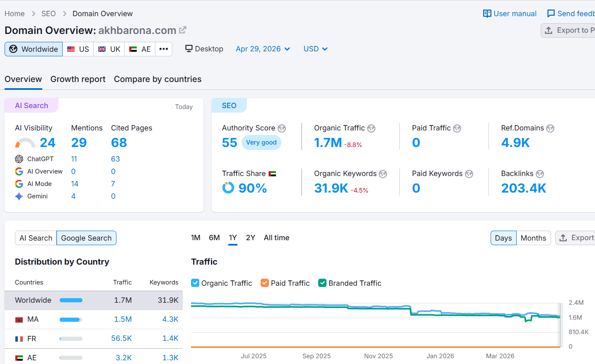Screen dimensions: 595x364
Task: Click the AI Visibility score gauge
Action: pyautogui.click(x=25, y=143)
